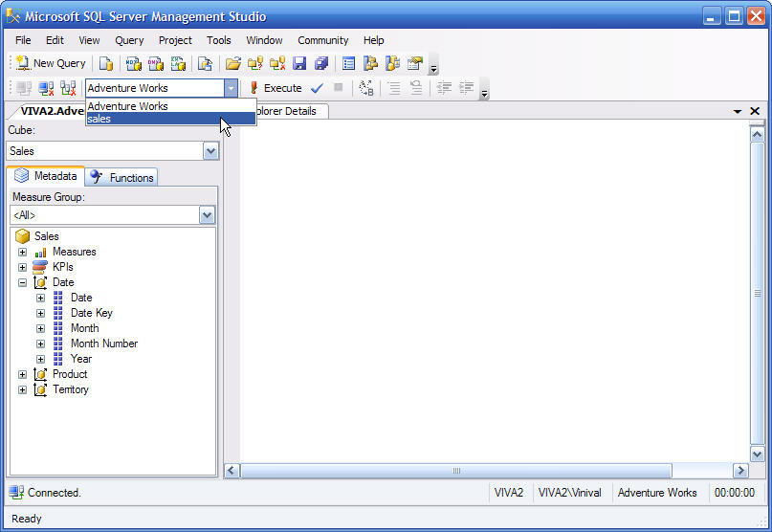The height and width of the screenshot is (532, 772).
Task: Create an Analysis Services MDX Query
Action: [133, 63]
